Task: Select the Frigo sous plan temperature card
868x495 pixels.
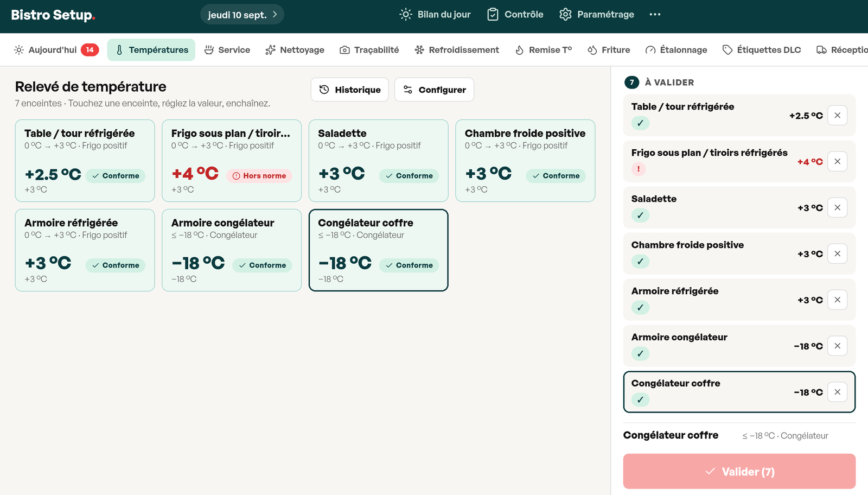Action: click(x=232, y=161)
